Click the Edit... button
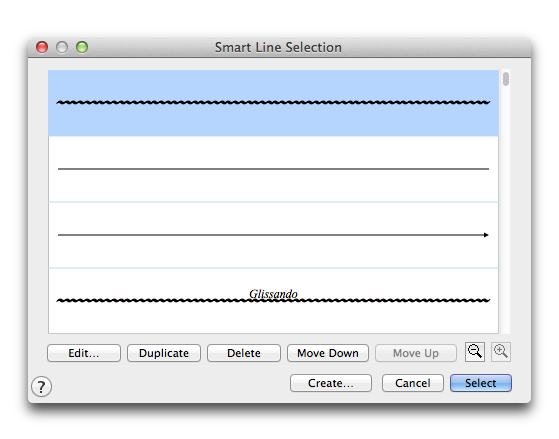 pos(84,353)
